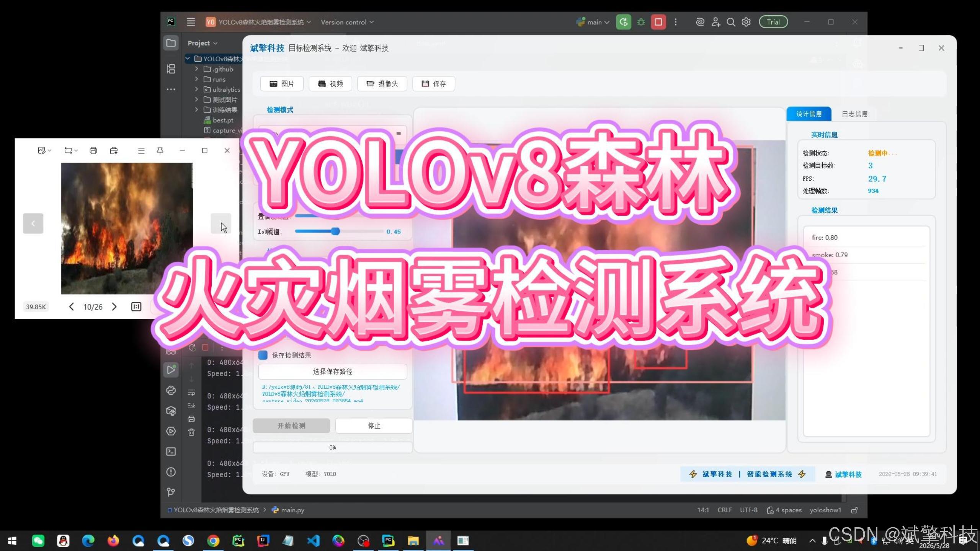This screenshot has height=551, width=980.
Task: Clear Run console with trash icon
Action: pos(191,432)
